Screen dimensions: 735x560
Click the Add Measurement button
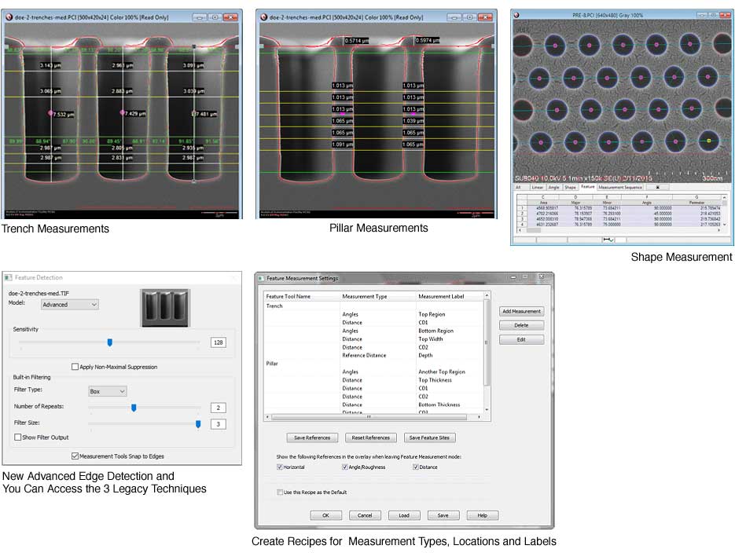tap(520, 311)
